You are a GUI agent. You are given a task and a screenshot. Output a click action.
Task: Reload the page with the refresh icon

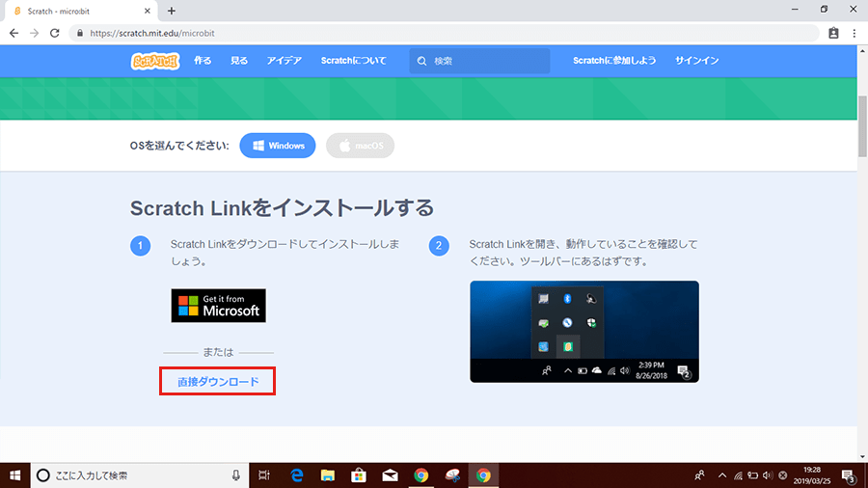[x=54, y=33]
